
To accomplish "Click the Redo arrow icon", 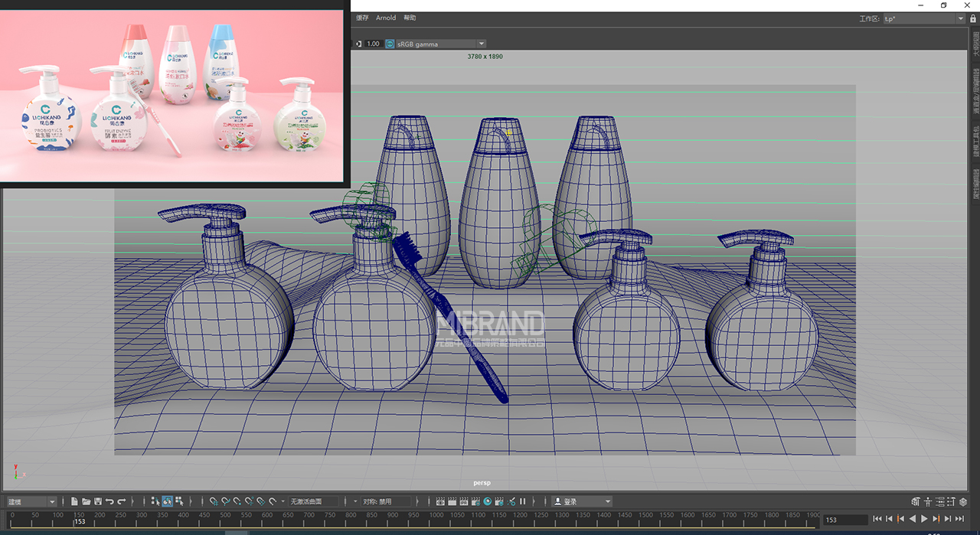I will click(x=122, y=501).
